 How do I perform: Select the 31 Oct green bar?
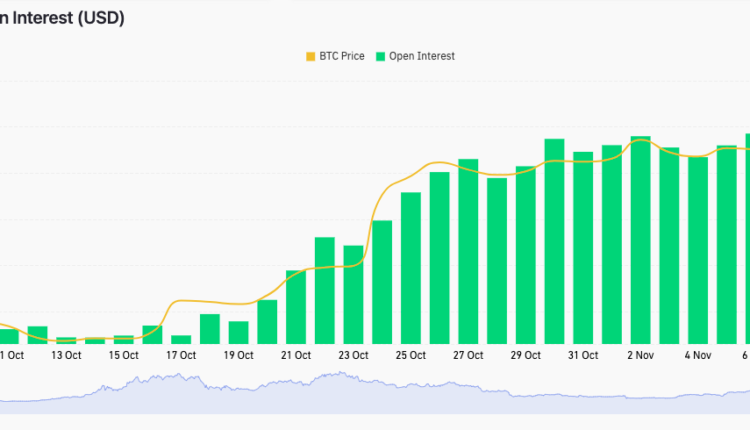point(583,248)
